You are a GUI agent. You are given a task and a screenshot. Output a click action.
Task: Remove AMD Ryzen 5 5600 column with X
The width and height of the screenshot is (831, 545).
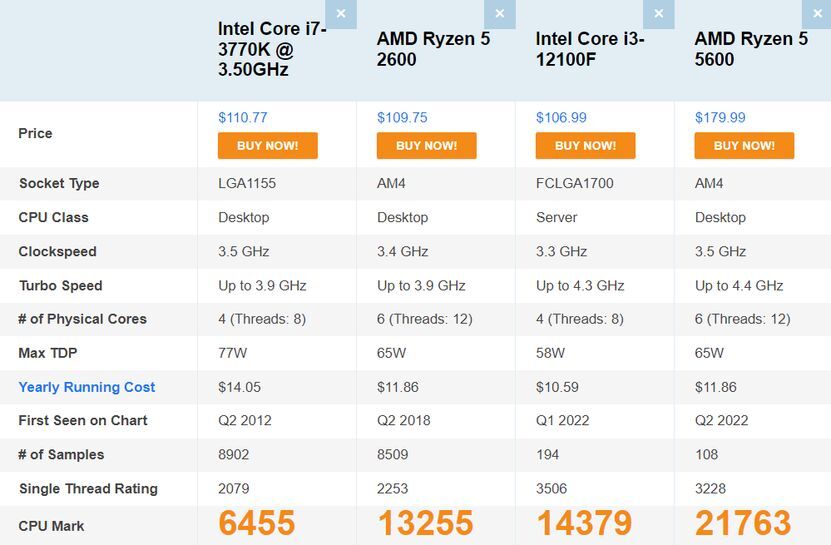(817, 14)
